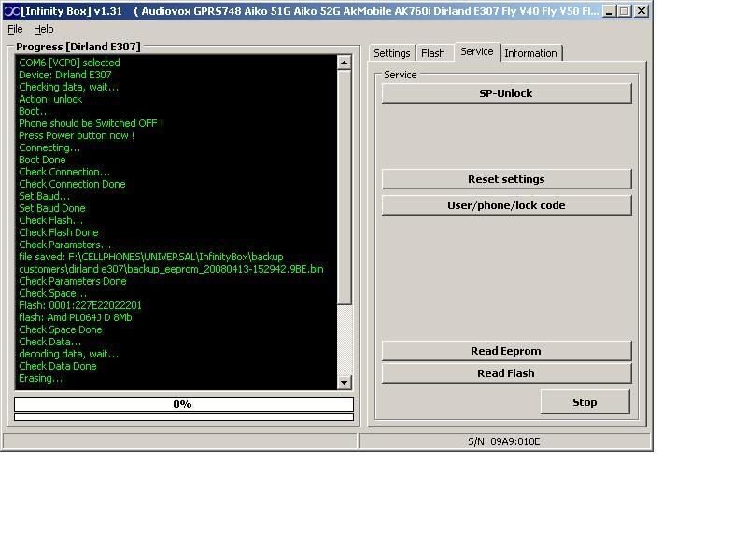Click 'Check Data Done' log line
Image resolution: width=747 pixels, height=560 pixels.
58,366
